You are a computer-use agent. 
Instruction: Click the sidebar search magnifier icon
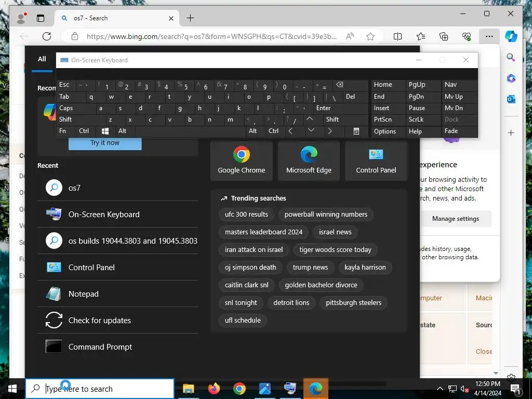511,57
